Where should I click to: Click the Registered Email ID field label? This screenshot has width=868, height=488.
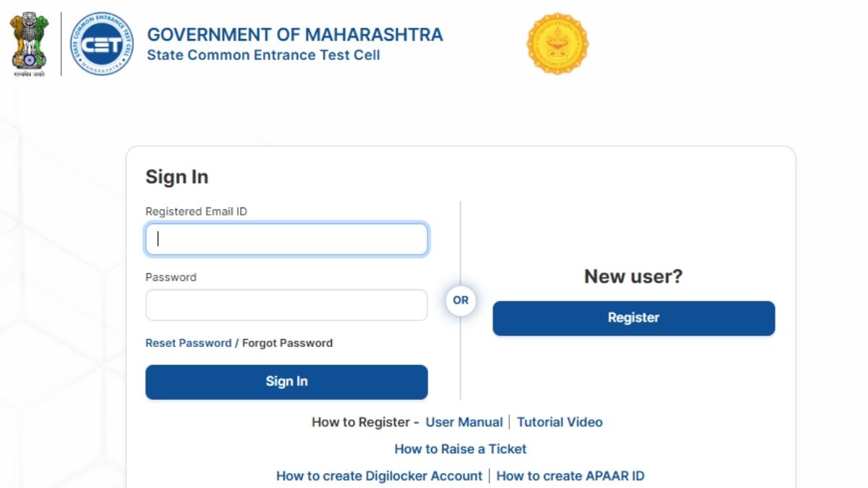pyautogui.click(x=196, y=212)
